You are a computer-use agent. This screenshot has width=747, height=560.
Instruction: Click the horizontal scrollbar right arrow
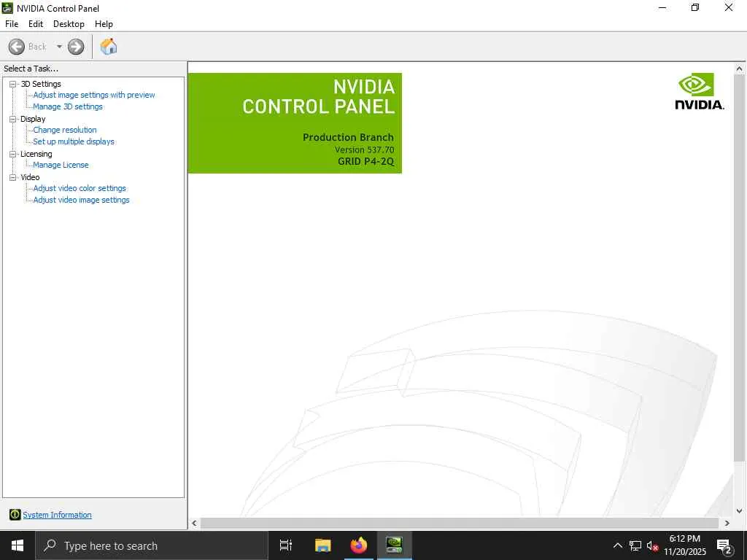(x=727, y=523)
